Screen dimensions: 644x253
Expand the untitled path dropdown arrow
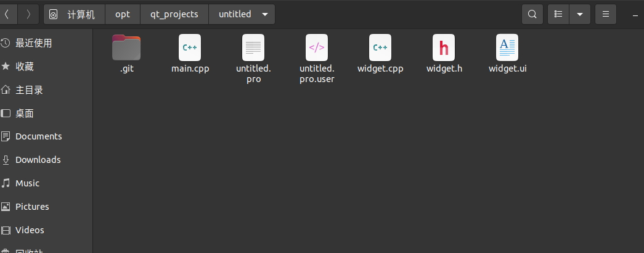pos(265,14)
